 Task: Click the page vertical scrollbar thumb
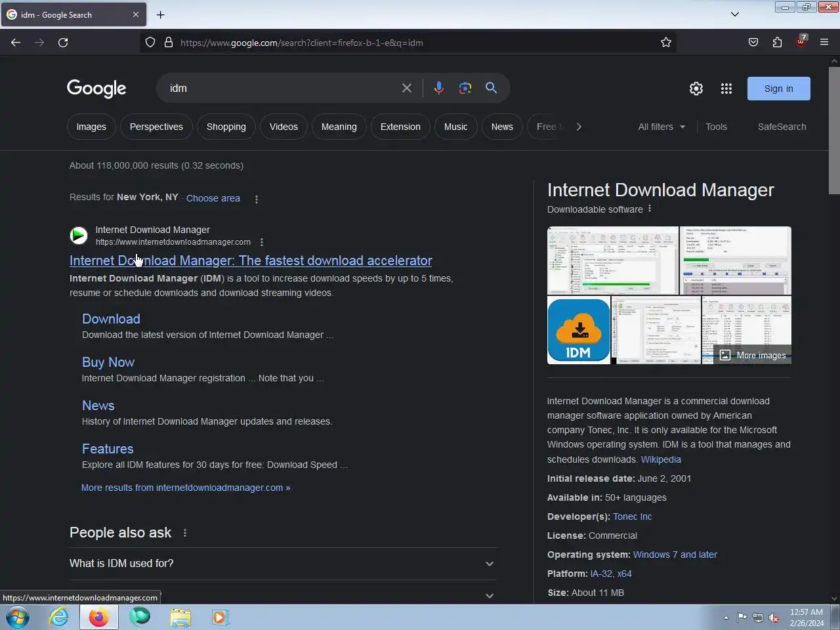[834, 130]
